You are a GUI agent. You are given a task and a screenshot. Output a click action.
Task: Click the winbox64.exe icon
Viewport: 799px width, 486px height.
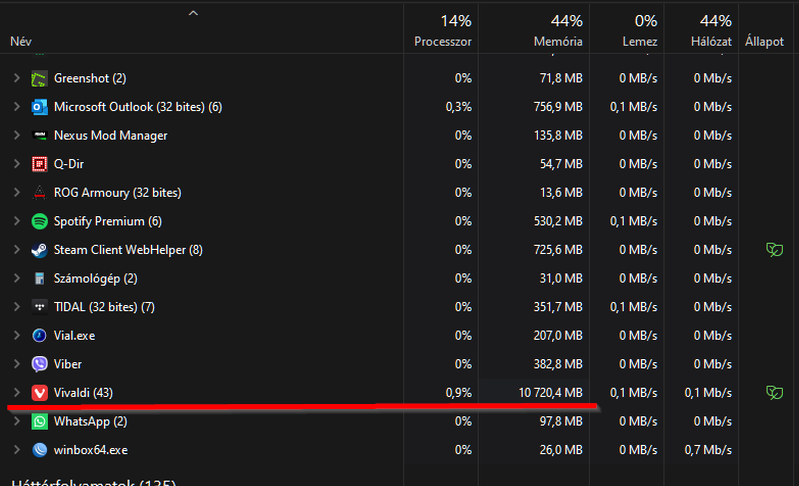pyautogui.click(x=39, y=450)
